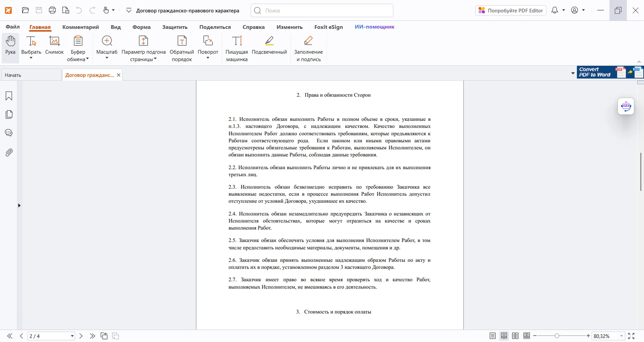Screen dimensions: 644x342
Task: Switch to the Защитить tab
Action: tap(175, 27)
